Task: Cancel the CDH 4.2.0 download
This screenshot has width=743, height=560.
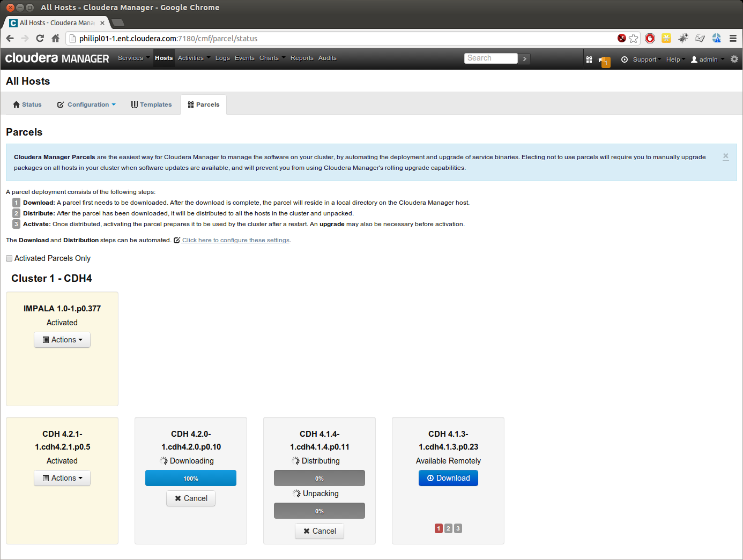Action: (x=191, y=498)
